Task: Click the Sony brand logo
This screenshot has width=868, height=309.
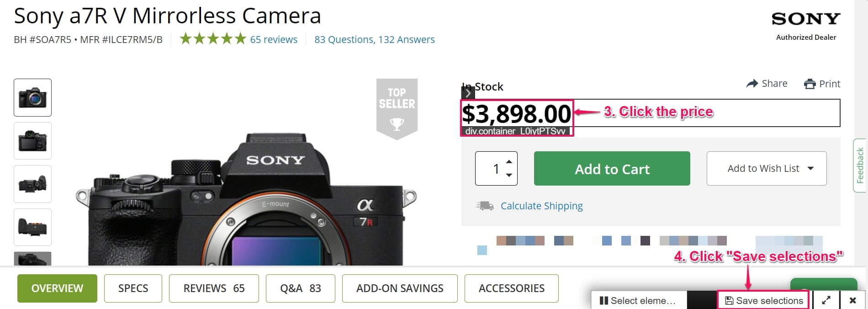Action: click(805, 18)
